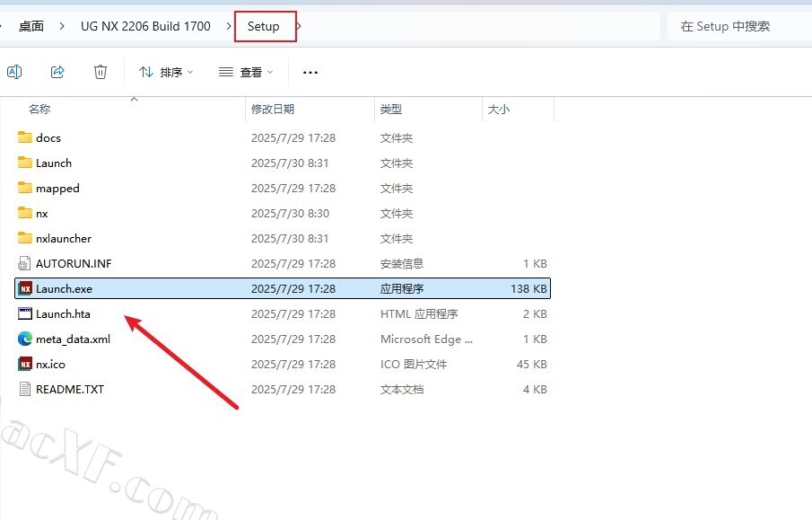This screenshot has width=812, height=520.
Task: Click the Launch.exe NX icon
Action: [x=25, y=288]
